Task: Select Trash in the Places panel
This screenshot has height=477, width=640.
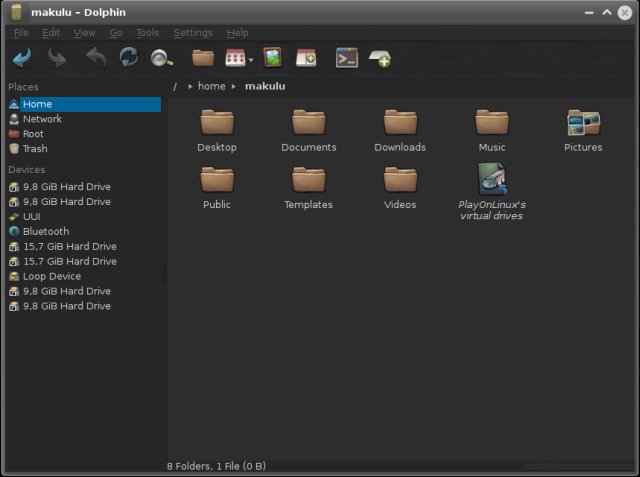Action: point(35,149)
